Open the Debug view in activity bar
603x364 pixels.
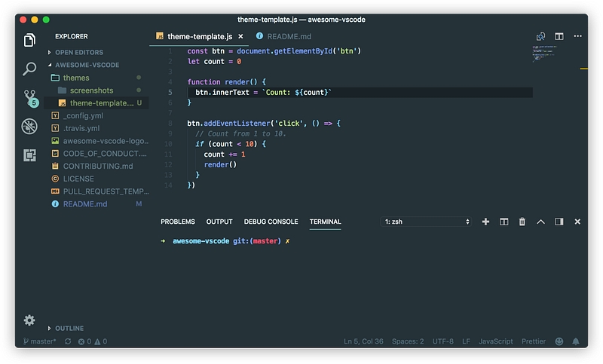[29, 126]
